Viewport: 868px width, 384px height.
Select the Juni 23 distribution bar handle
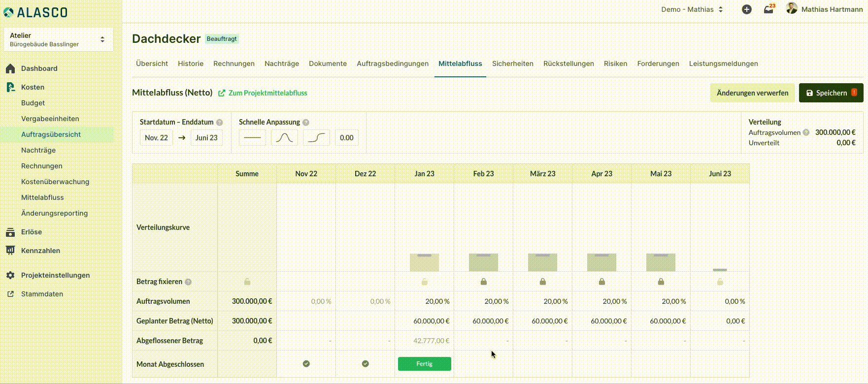[x=720, y=270]
